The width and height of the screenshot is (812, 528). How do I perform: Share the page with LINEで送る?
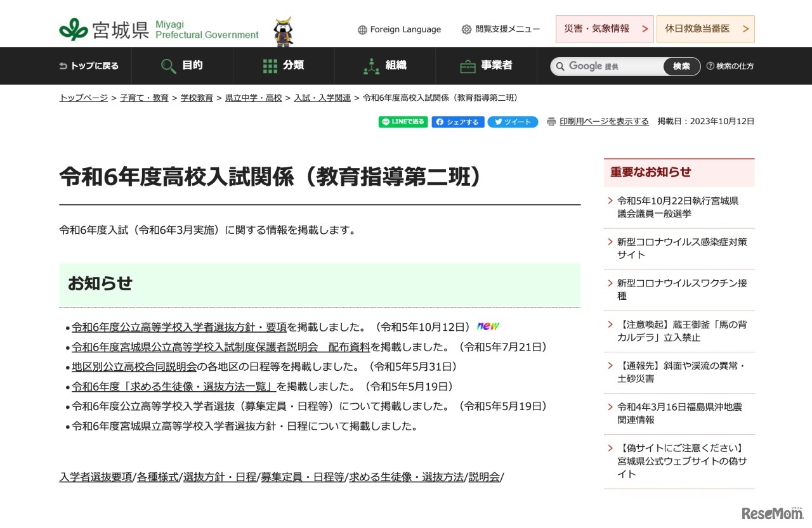tap(403, 121)
